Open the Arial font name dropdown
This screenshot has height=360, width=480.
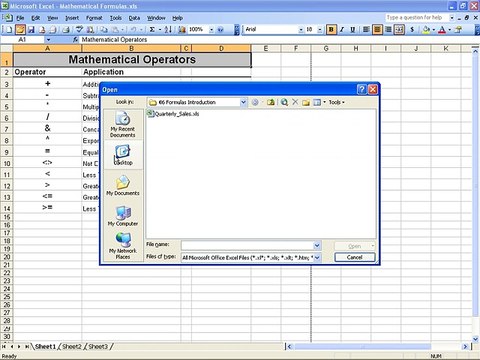point(301,30)
